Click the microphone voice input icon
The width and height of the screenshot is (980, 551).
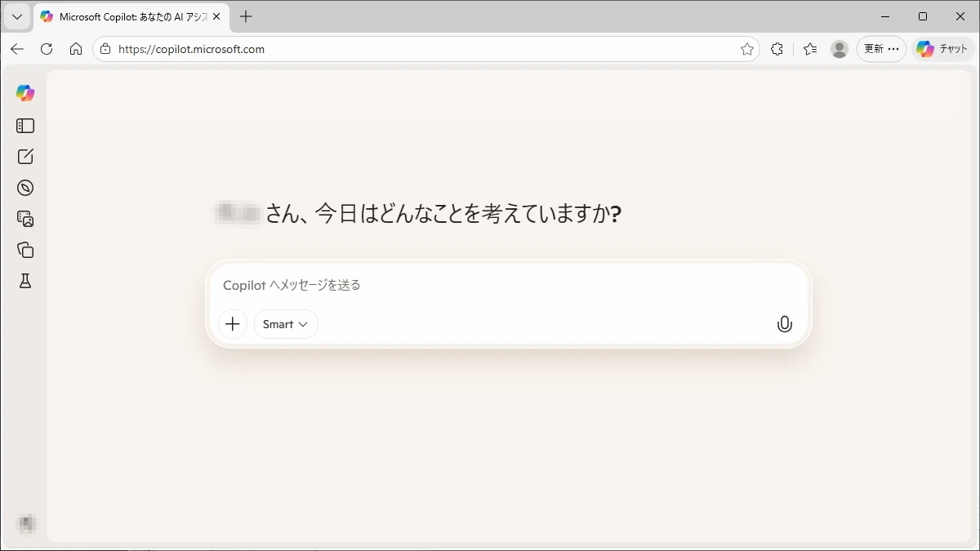(x=784, y=324)
